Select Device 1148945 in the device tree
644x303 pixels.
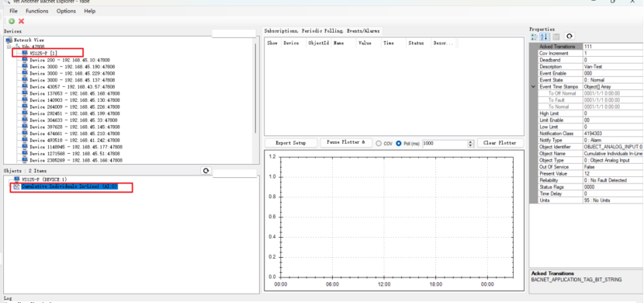pos(76,147)
